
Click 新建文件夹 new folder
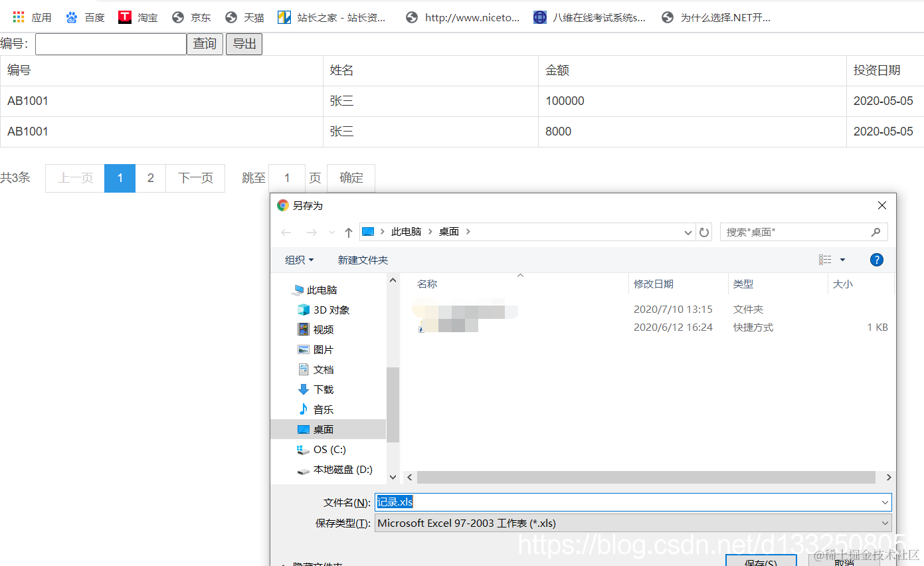click(x=363, y=260)
